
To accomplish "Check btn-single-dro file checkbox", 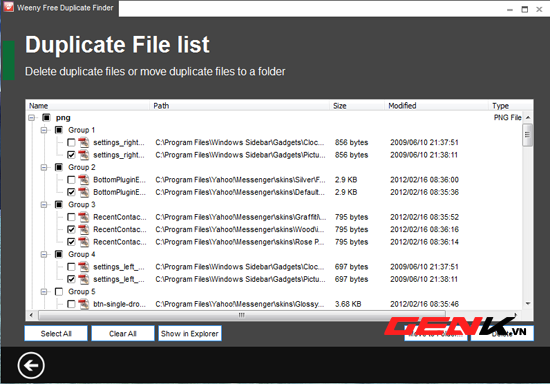I will 71,304.
